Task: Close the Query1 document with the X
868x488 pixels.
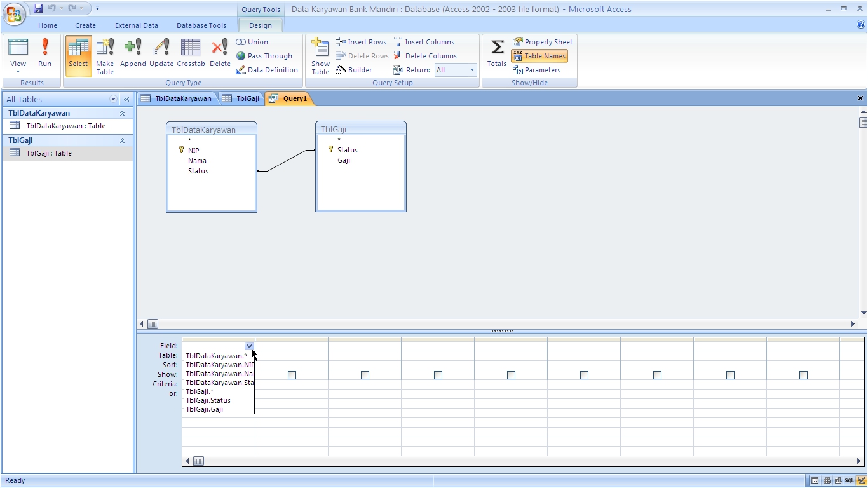Action: point(860,98)
